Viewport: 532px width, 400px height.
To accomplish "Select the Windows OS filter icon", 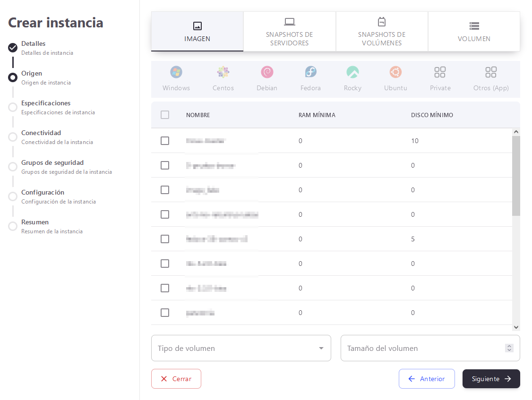I will (x=176, y=72).
